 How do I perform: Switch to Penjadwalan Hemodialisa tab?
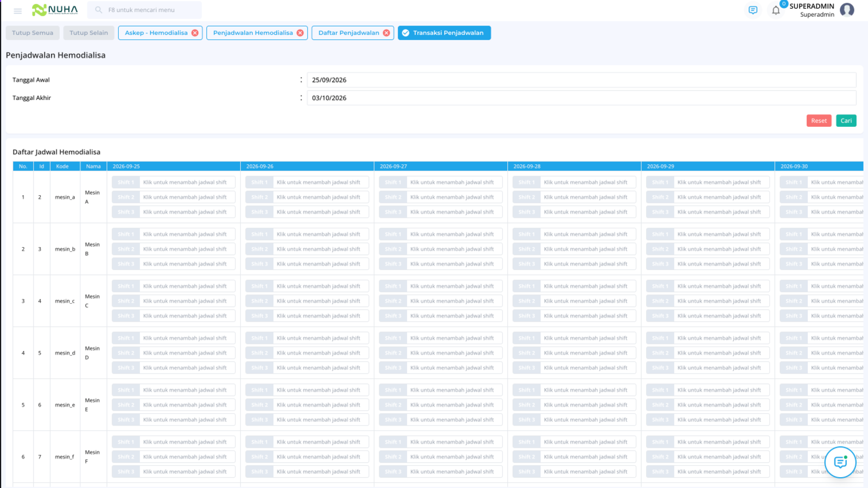pyautogui.click(x=253, y=33)
